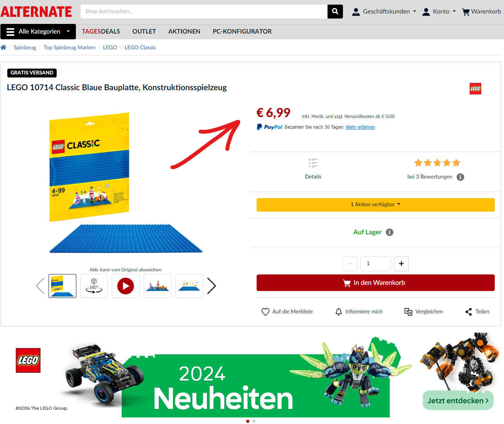Screen dimensions: 504x424
Task: Click the search magnifier button
Action: pyautogui.click(x=335, y=12)
